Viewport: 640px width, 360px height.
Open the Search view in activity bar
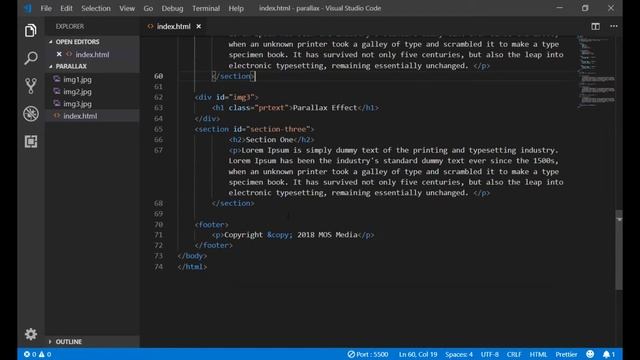31,58
